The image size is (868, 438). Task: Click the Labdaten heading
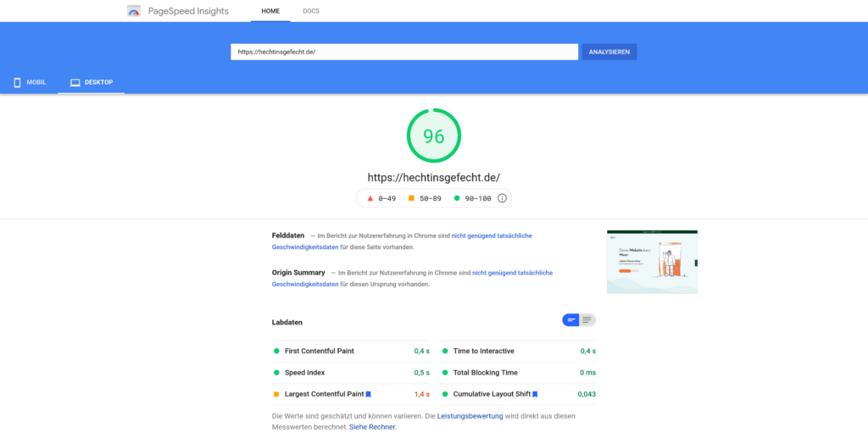(287, 323)
